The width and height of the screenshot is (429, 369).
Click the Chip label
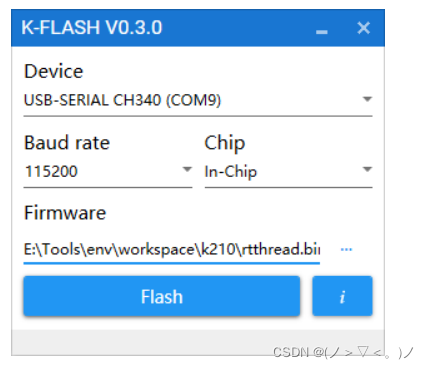pos(225,143)
